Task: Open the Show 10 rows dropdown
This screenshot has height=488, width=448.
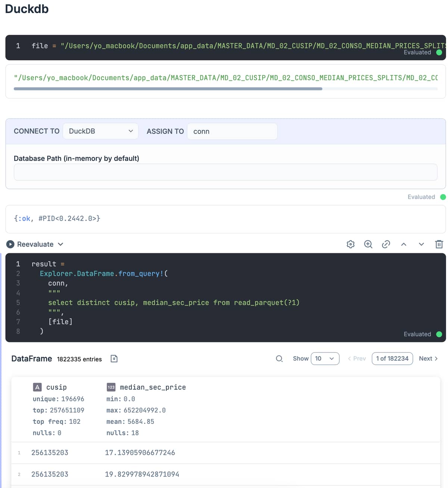Action: coord(325,358)
